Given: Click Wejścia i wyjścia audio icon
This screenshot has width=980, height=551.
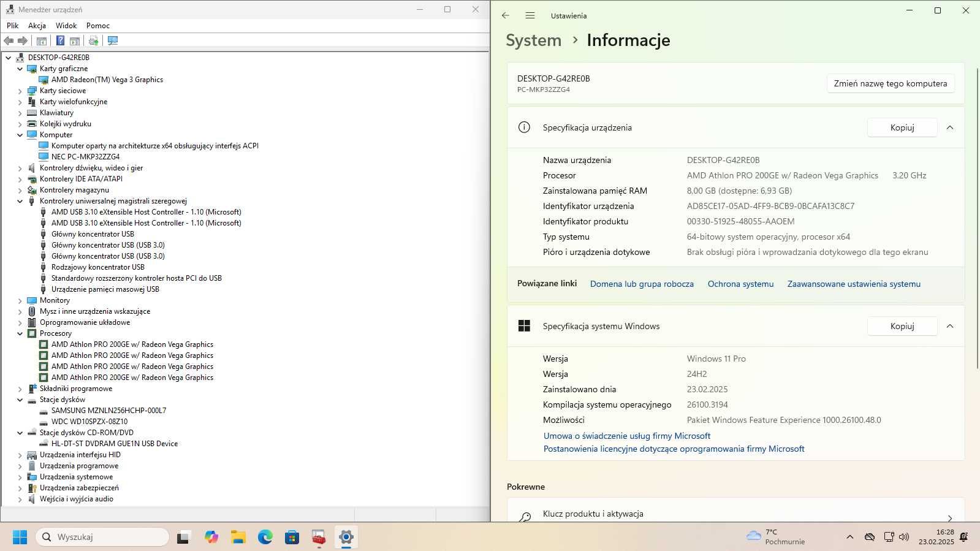Looking at the screenshot, I should (32, 499).
